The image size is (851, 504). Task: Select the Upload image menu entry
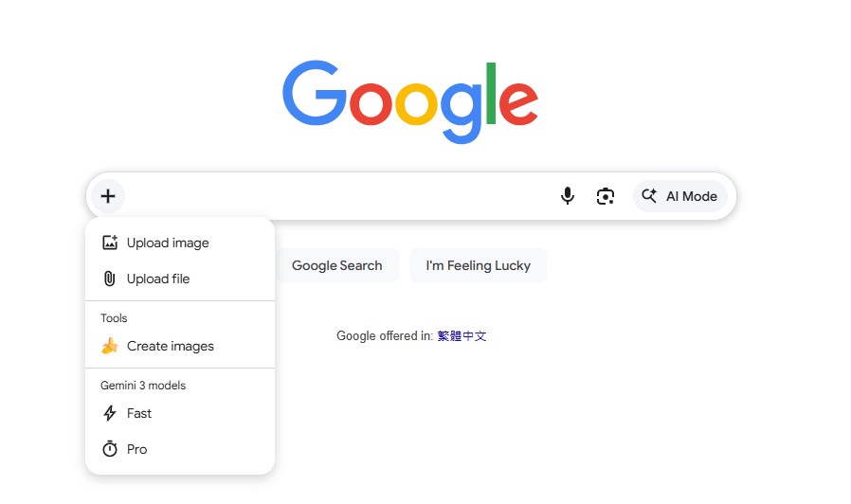(180, 243)
